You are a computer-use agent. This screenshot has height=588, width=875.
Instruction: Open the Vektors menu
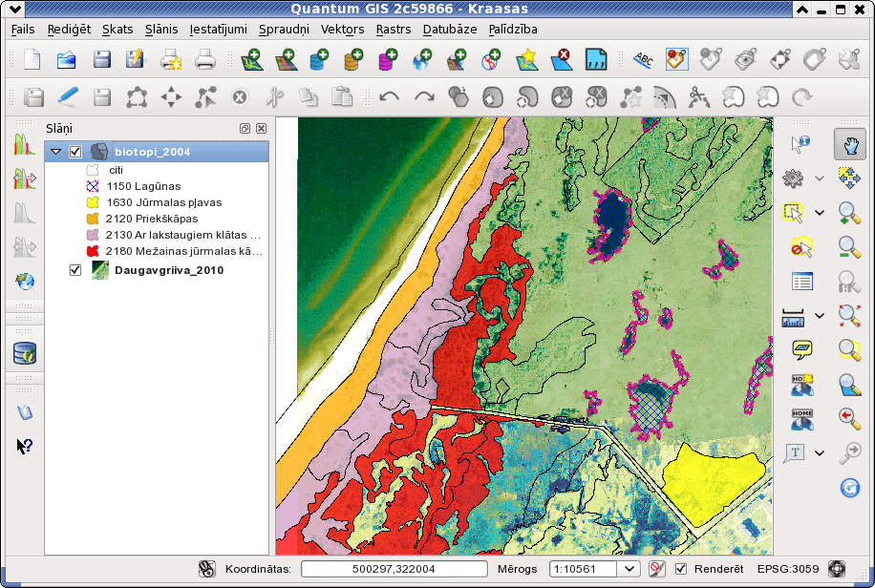pyautogui.click(x=342, y=29)
